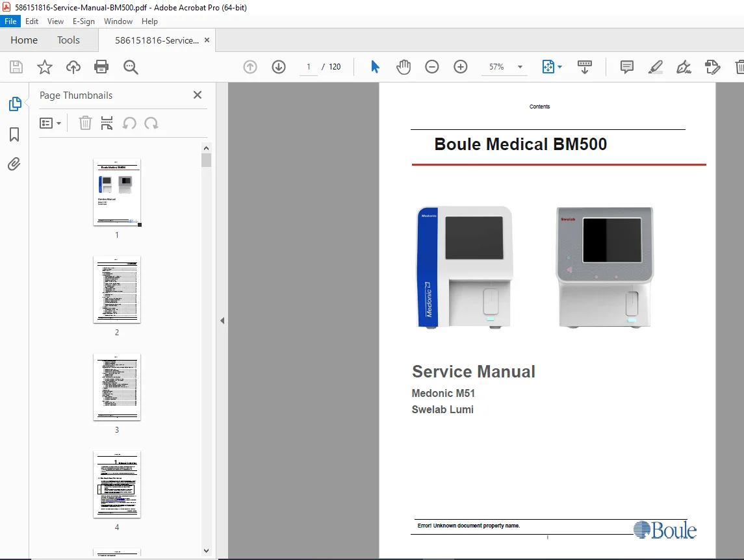This screenshot has width=744, height=560.
Task: Open the Sign document pen tool
Action: (x=684, y=67)
